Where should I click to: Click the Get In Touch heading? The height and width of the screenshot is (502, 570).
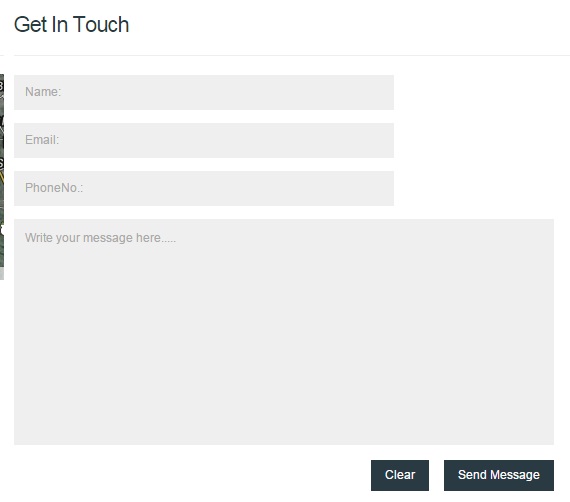tap(72, 25)
